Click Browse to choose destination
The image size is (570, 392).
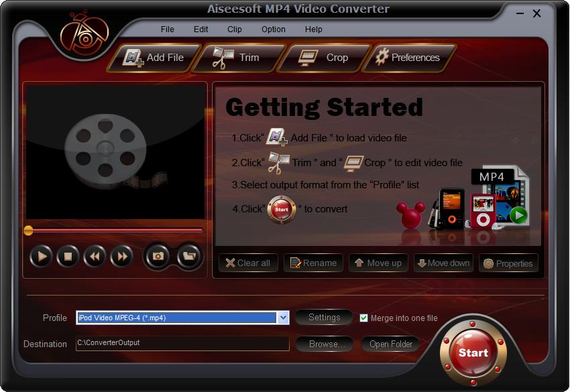[x=326, y=344]
